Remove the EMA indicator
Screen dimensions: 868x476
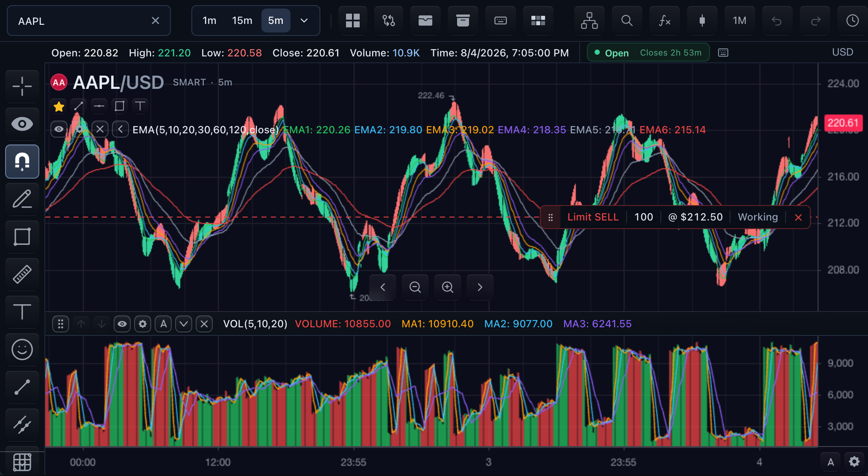click(x=100, y=129)
